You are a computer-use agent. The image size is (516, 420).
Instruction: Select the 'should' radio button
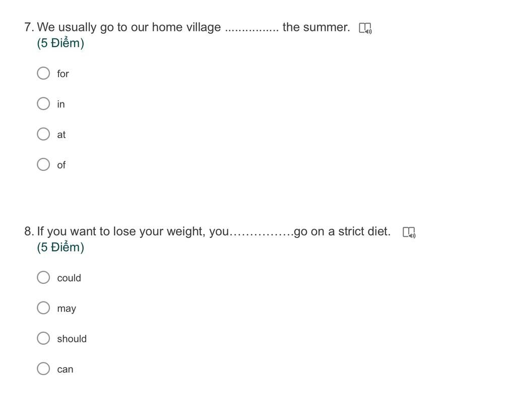[43, 338]
